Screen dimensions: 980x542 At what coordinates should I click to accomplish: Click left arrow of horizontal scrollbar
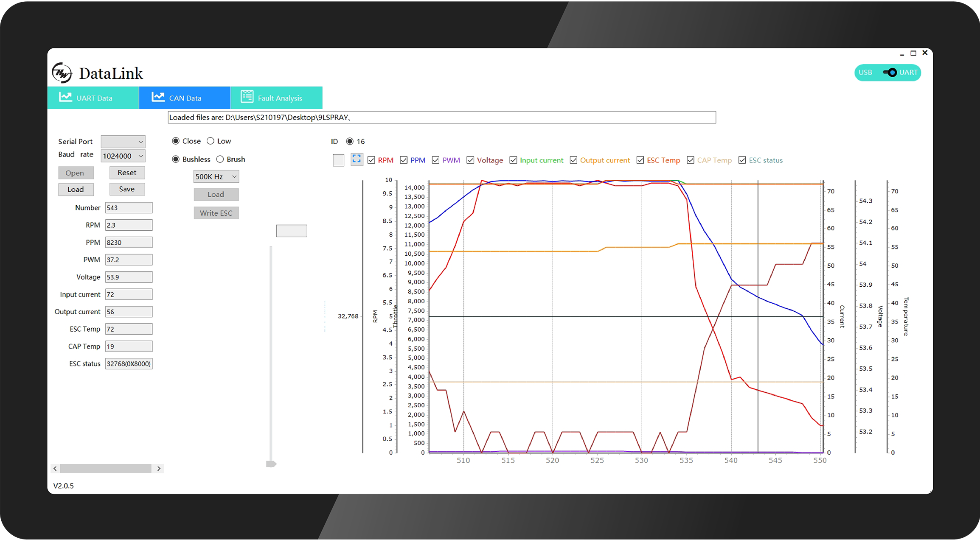(55, 469)
